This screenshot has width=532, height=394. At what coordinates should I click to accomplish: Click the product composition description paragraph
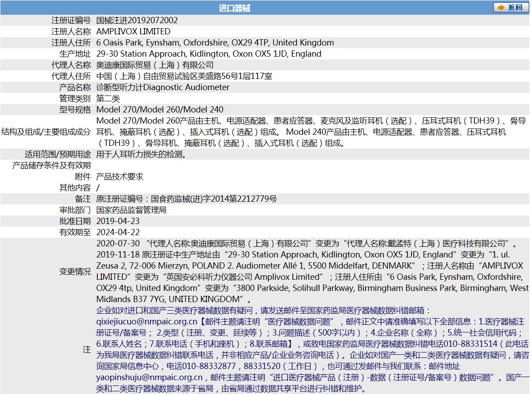[311, 132]
